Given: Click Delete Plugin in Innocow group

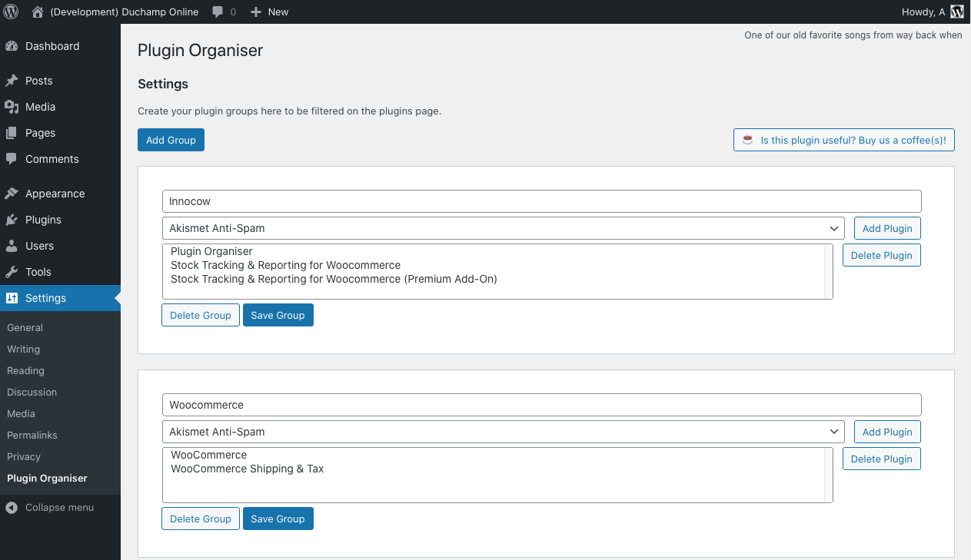Looking at the screenshot, I should point(881,255).
